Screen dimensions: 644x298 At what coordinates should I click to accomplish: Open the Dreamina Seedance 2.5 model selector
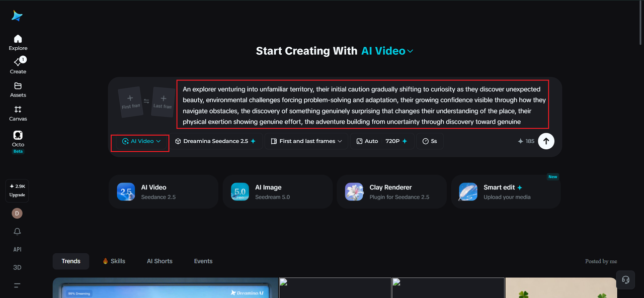215,141
